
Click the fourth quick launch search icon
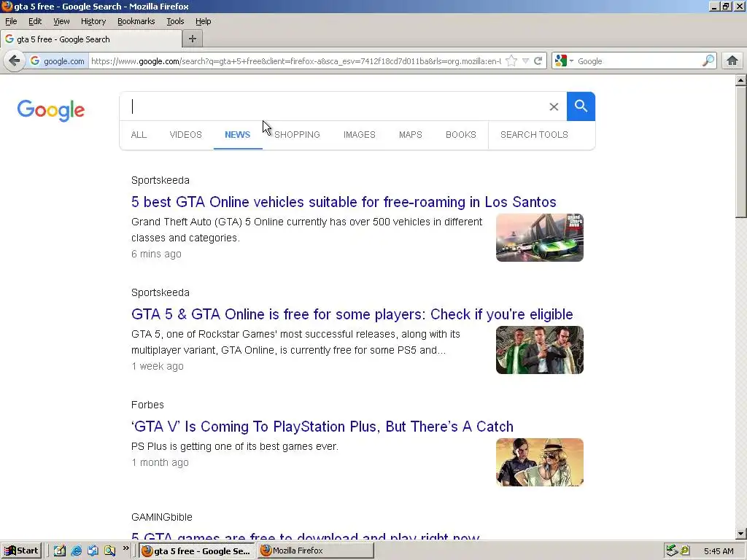109,551
